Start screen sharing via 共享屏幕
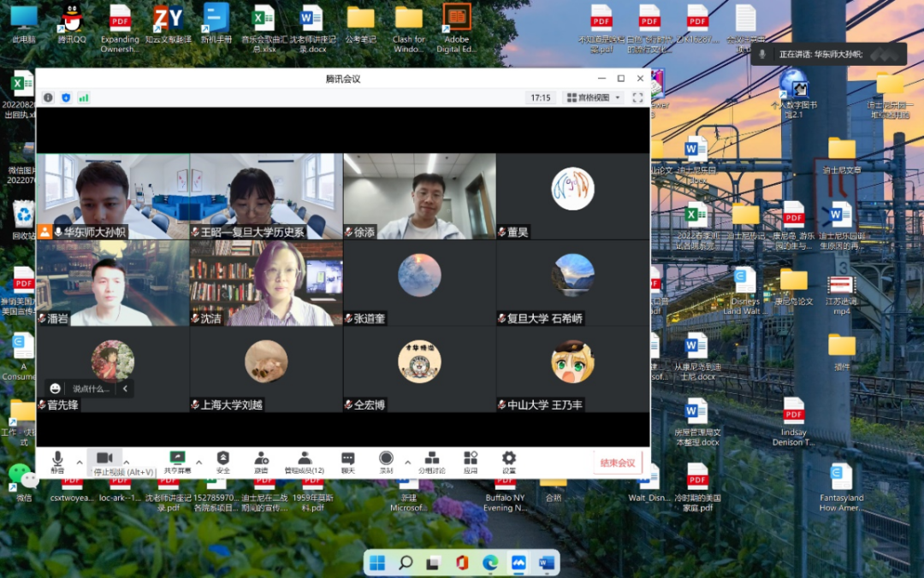The image size is (924, 578). click(177, 463)
